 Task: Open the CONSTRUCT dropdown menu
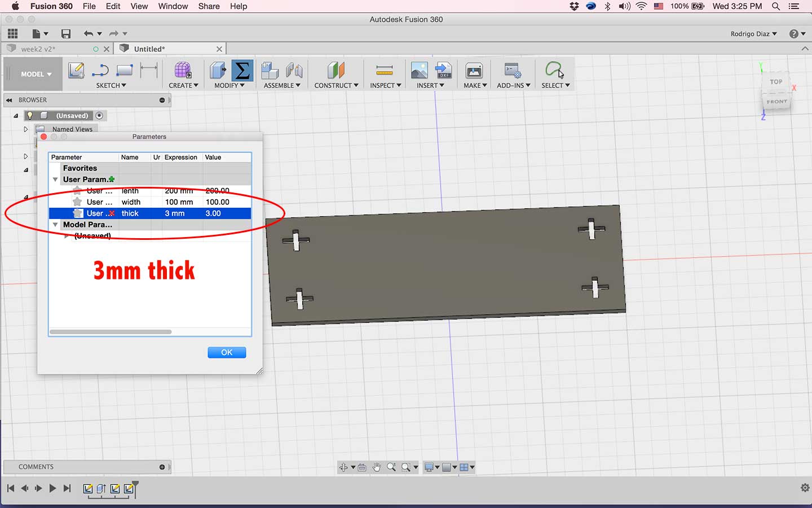tap(336, 85)
